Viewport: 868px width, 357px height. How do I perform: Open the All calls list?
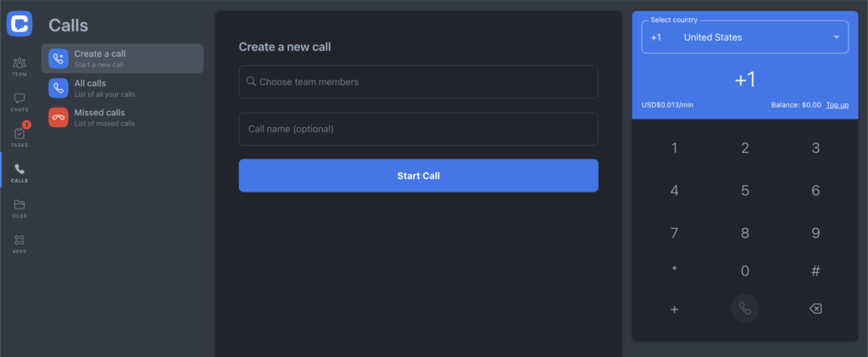pos(122,88)
